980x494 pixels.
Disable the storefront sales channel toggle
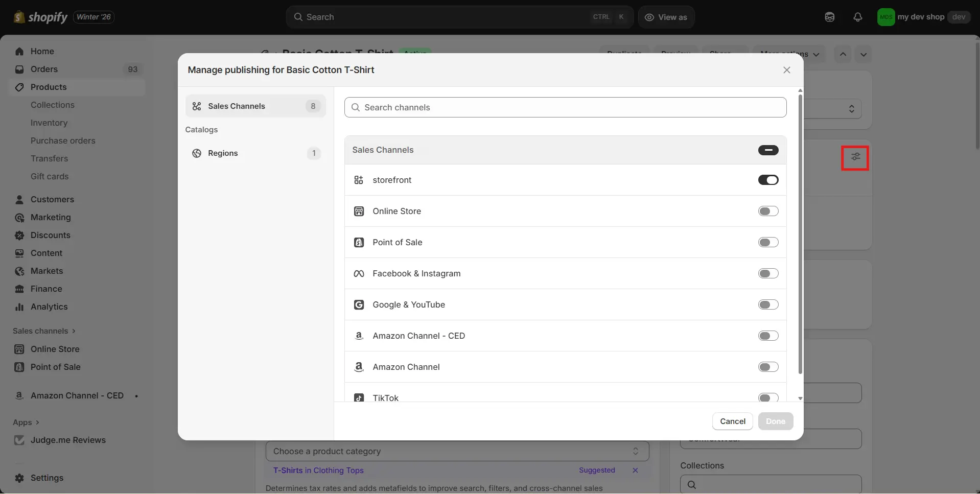768,180
